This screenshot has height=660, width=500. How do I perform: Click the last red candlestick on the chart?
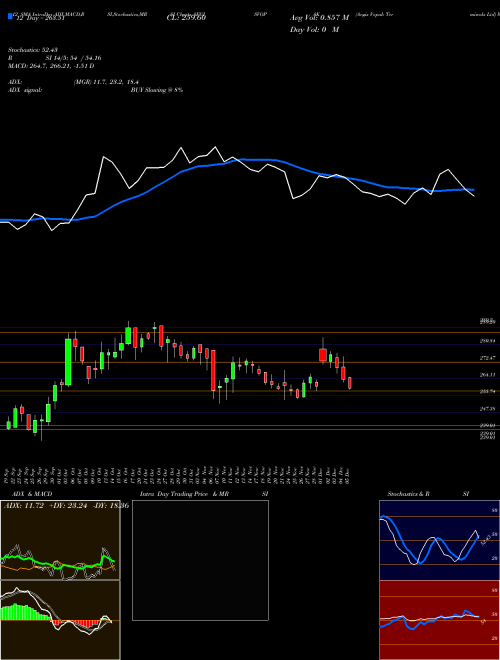coord(350,383)
